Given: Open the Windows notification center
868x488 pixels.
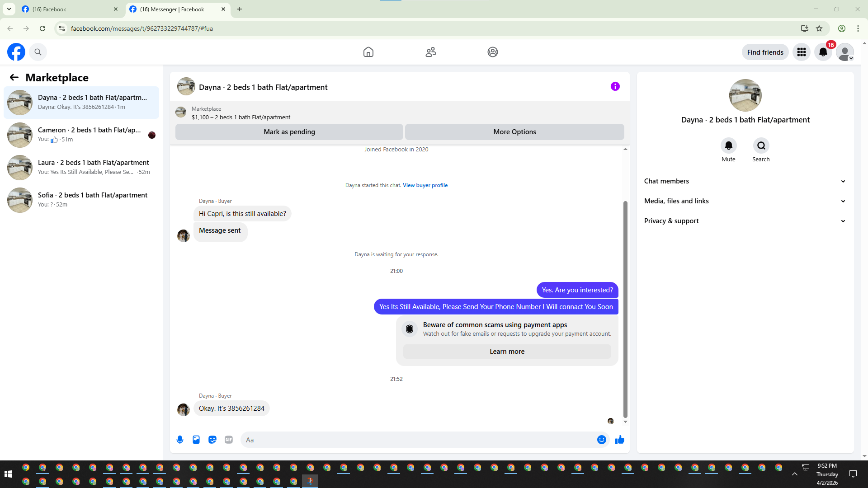Looking at the screenshot, I should click(x=853, y=474).
